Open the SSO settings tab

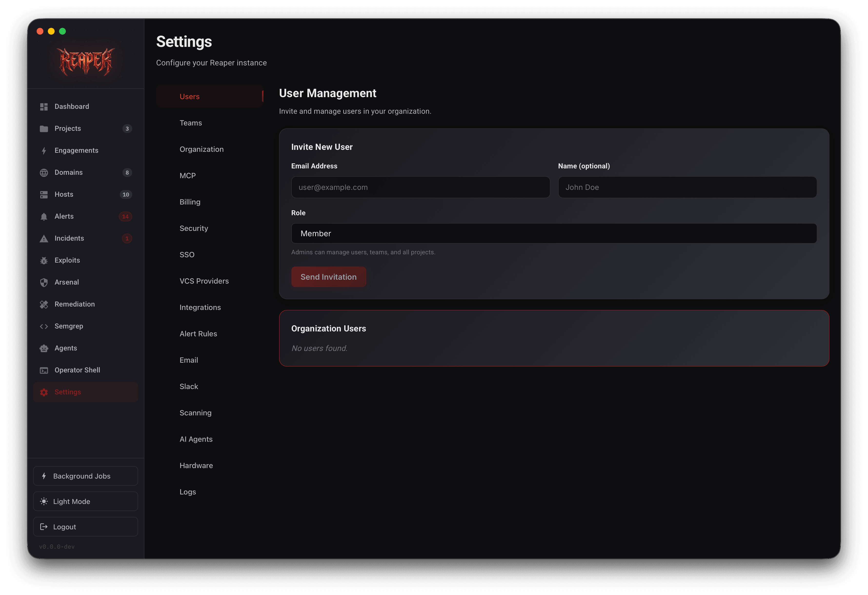pos(210,255)
